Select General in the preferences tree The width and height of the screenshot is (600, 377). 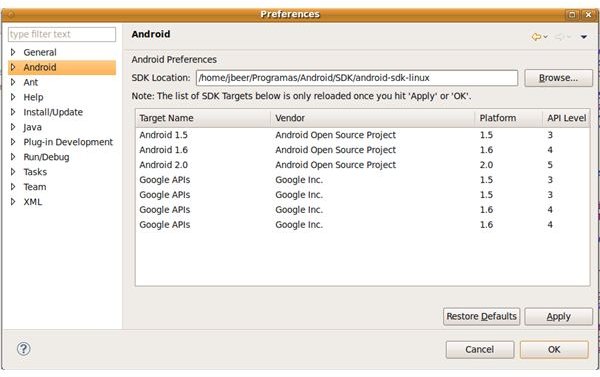click(40, 52)
